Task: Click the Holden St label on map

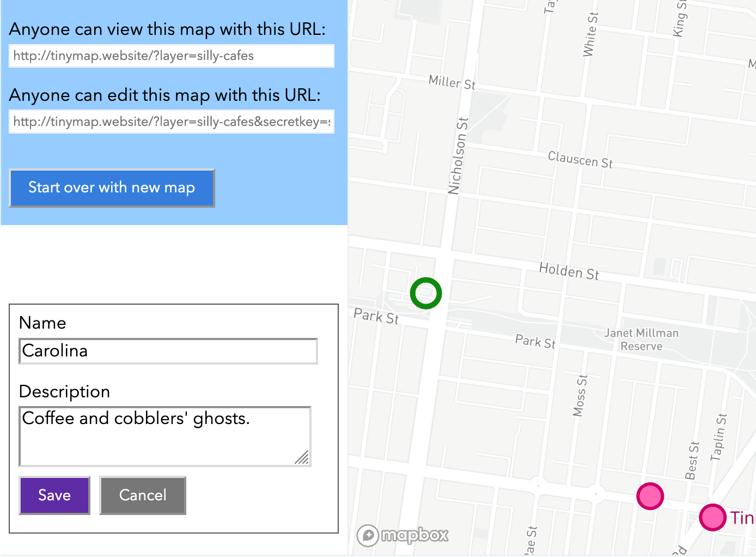Action: point(569,271)
